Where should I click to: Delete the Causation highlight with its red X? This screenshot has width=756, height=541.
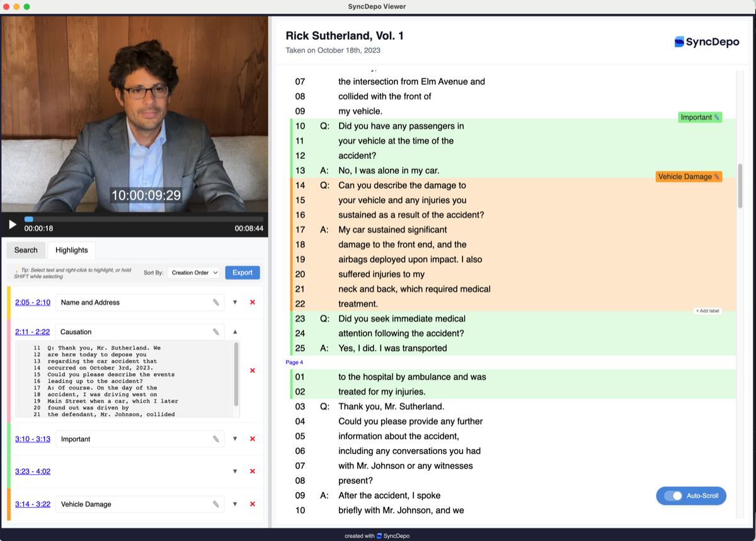252,370
